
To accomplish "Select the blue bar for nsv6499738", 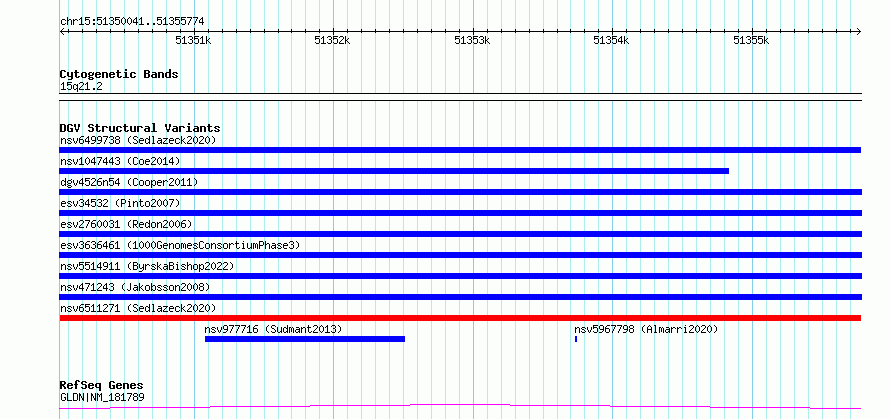I will [x=460, y=150].
